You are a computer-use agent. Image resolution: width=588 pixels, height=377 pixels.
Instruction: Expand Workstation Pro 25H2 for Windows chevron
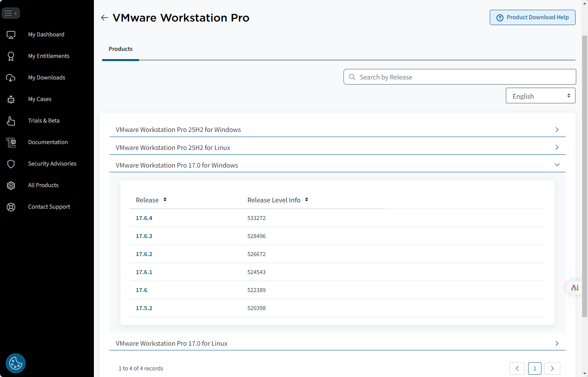tap(557, 130)
